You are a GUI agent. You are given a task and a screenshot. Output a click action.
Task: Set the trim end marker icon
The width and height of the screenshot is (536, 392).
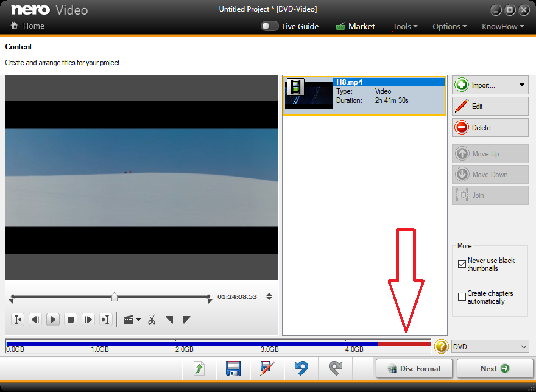click(x=186, y=320)
